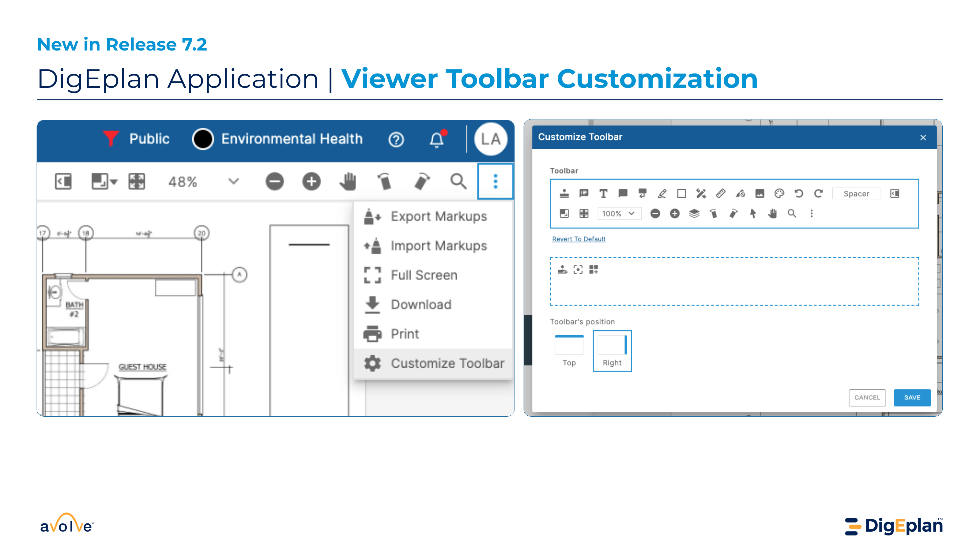Click the Revert To Default link
Image resolution: width=980 pixels, height=551 pixels.
579,239
